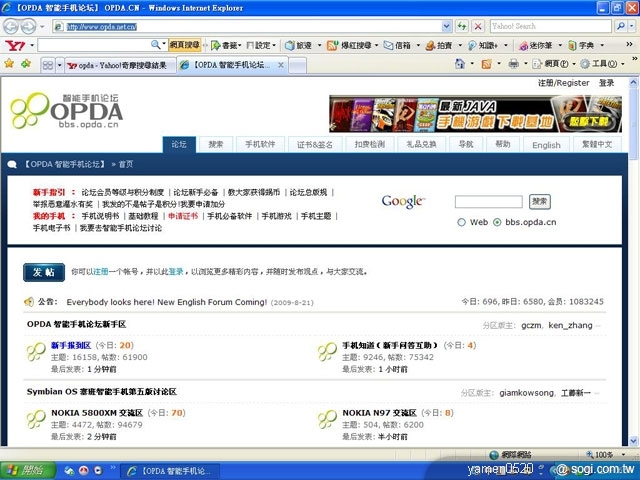This screenshot has height=480, width=640.
Task: Select the Web radio button
Action: click(x=461, y=222)
